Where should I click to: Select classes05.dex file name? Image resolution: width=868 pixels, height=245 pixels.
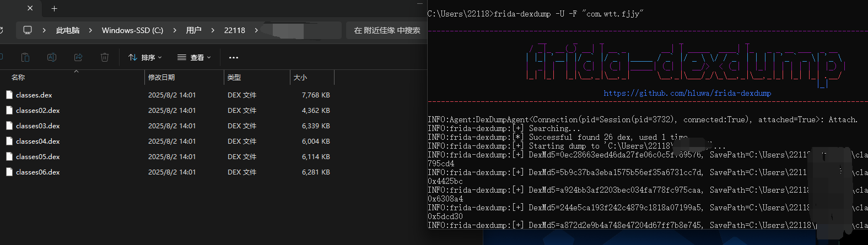[x=38, y=156]
